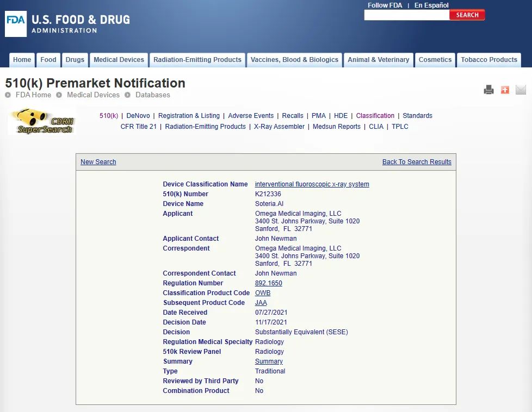Click the envelope email icon
532x412 pixels.
pyautogui.click(x=521, y=90)
